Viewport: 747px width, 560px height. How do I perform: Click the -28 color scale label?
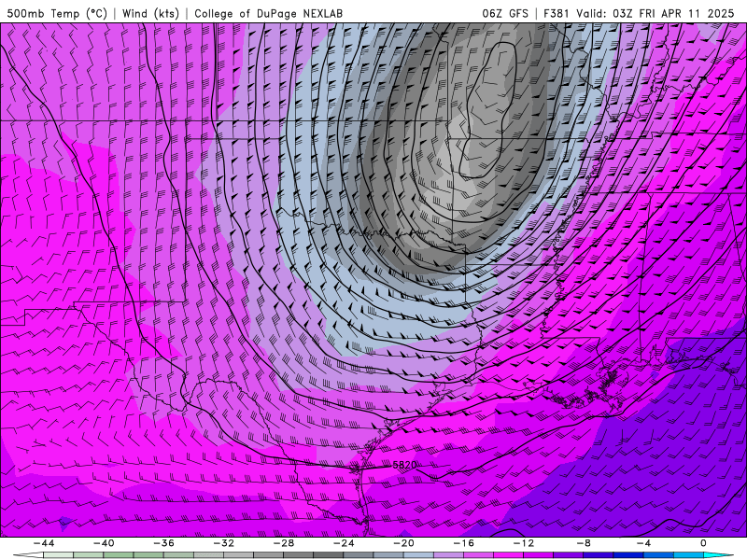[x=284, y=543]
